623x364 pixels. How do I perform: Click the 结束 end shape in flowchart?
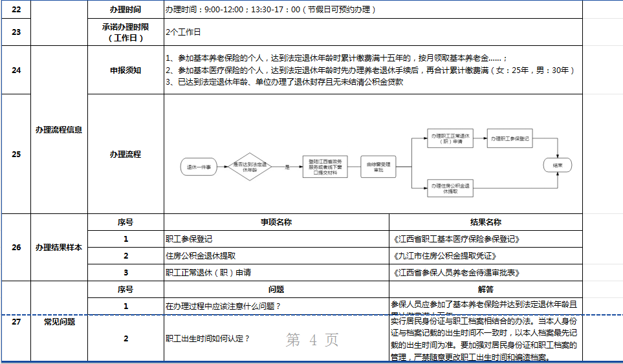tap(557, 166)
